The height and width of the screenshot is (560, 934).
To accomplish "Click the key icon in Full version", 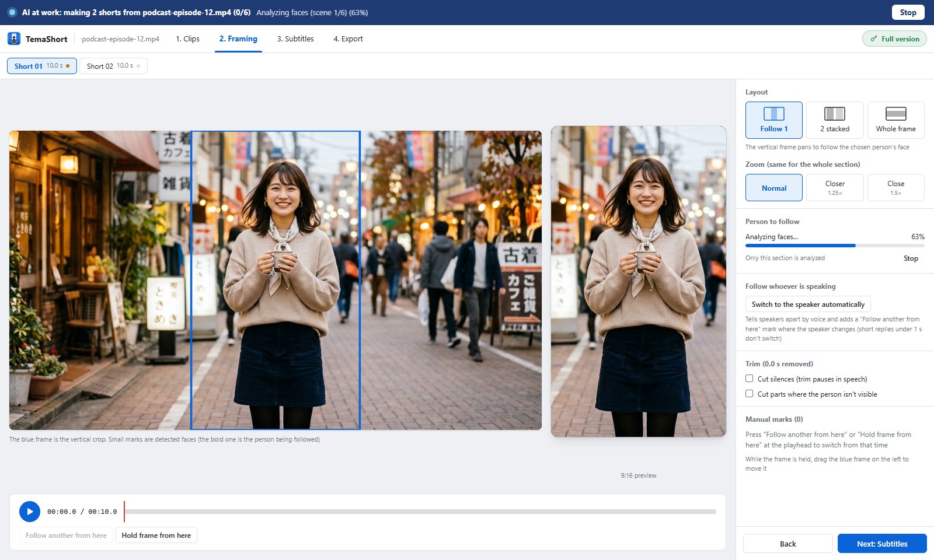I will pyautogui.click(x=874, y=38).
